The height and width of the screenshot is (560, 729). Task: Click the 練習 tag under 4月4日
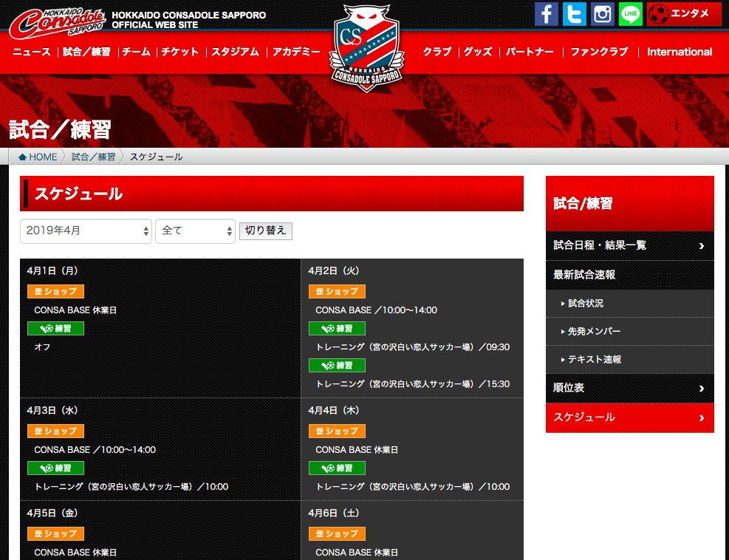click(337, 468)
